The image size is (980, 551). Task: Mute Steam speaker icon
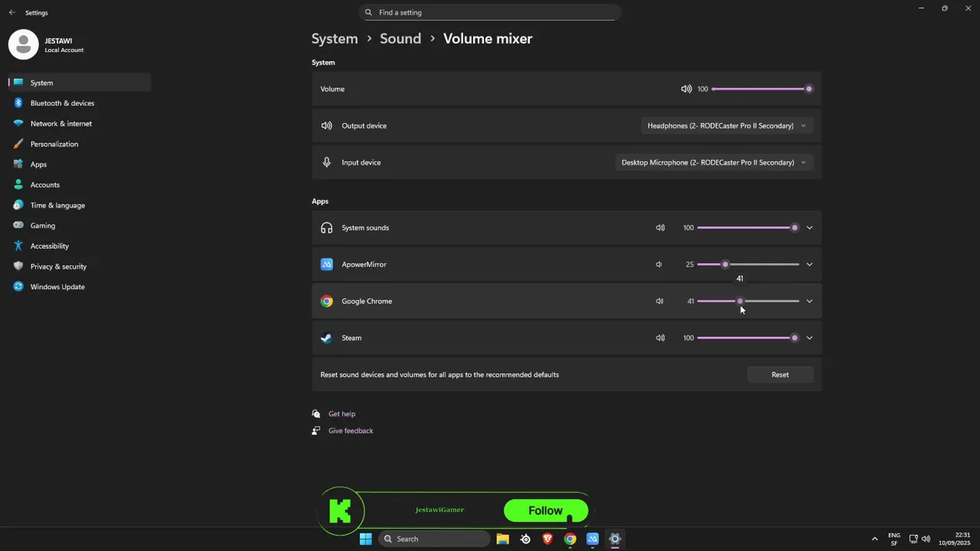[660, 337]
